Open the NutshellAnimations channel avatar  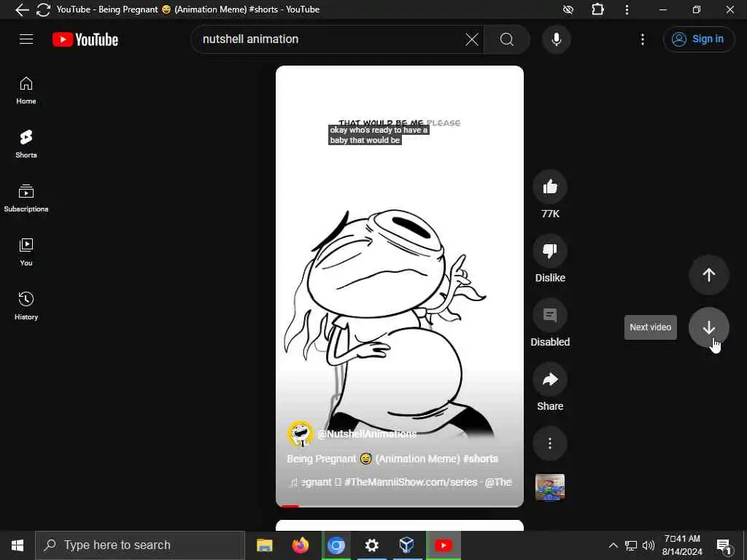pos(300,434)
